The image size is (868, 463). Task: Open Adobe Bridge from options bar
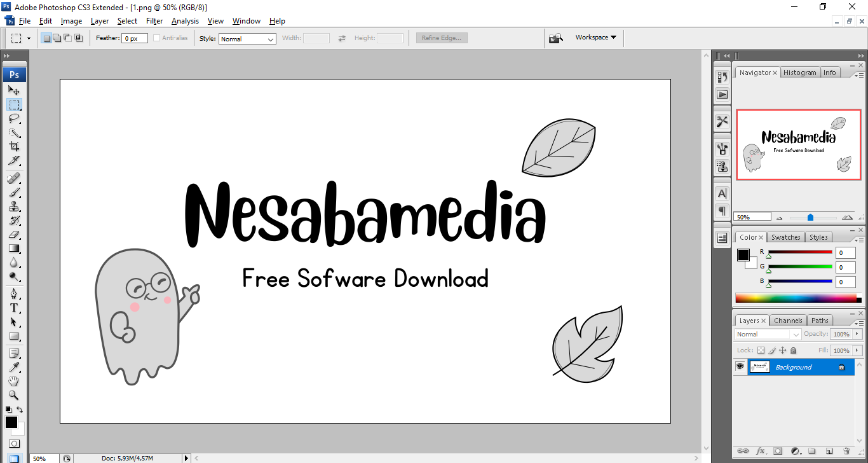(556, 38)
